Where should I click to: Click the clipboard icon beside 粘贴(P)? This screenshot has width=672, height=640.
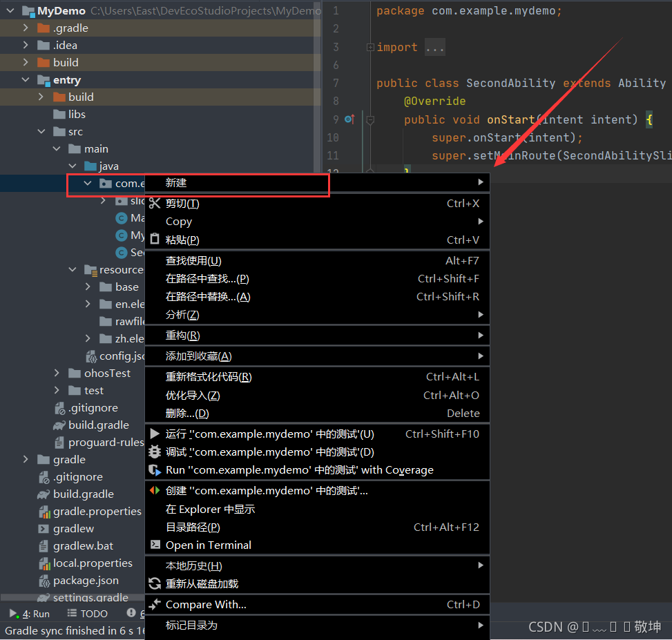[155, 240]
